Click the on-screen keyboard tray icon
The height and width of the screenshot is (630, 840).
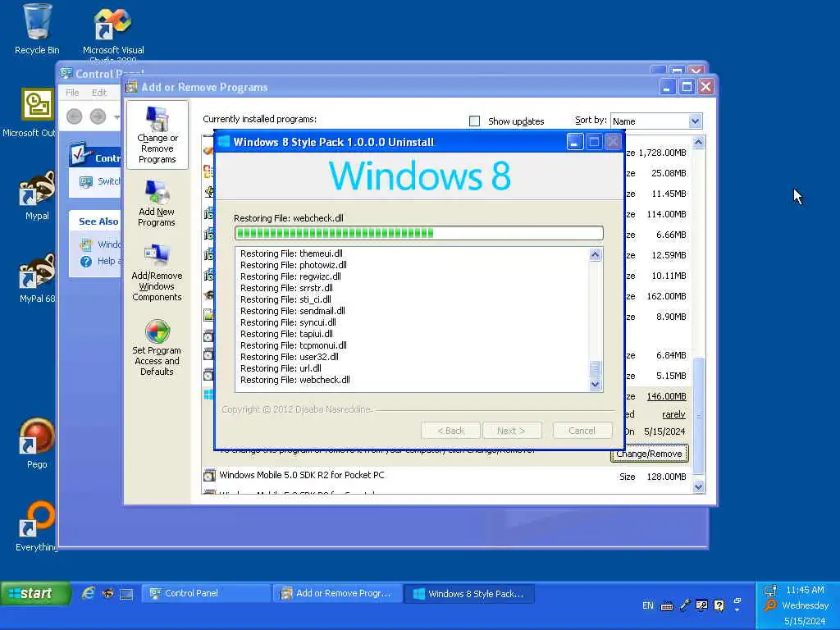click(x=667, y=606)
